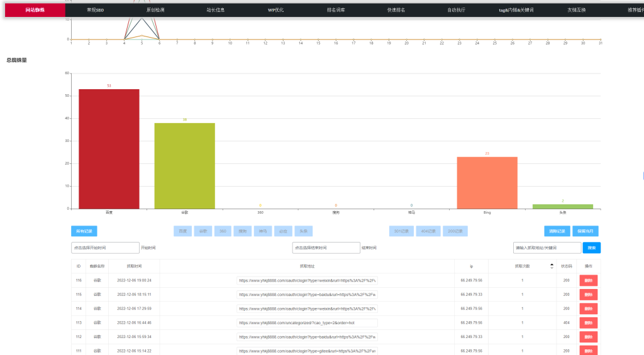Click the 状态码 column header
The image size is (644, 355).
[x=567, y=266]
